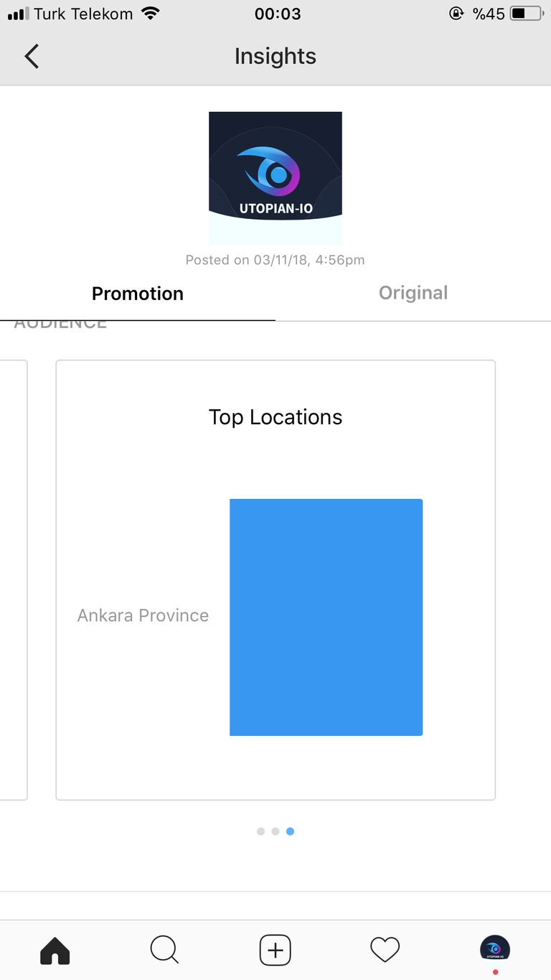The image size is (551, 980).
Task: Tap the Top Locations card title
Action: (x=275, y=417)
